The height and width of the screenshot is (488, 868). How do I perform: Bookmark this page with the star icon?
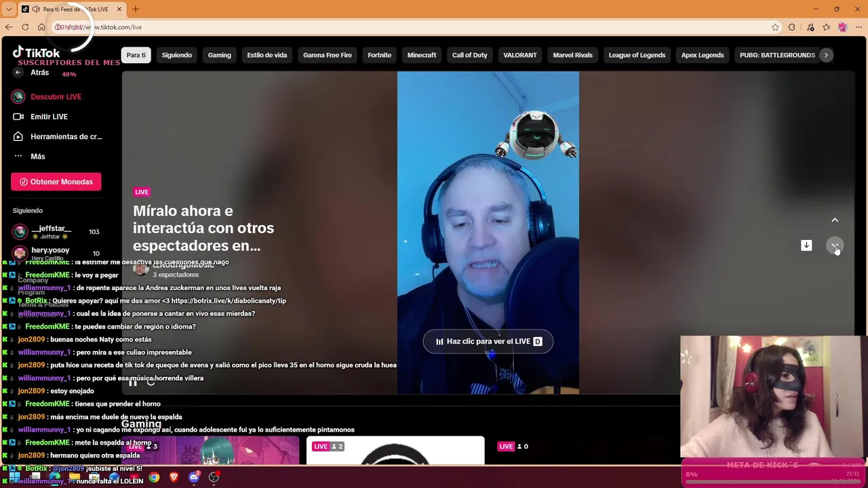coord(775,27)
